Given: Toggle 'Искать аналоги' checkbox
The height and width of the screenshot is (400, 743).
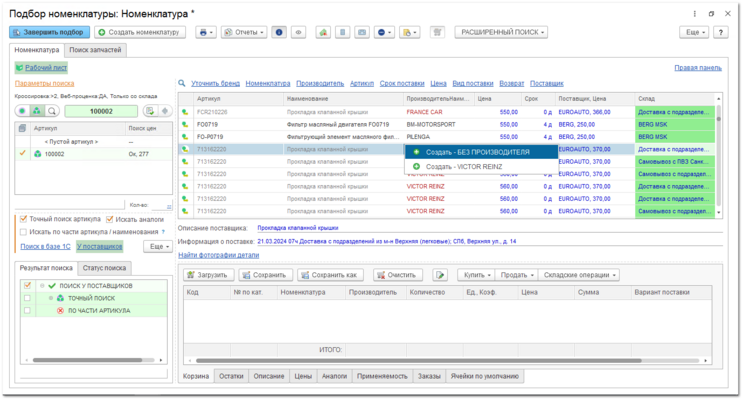Looking at the screenshot, I should [x=109, y=219].
